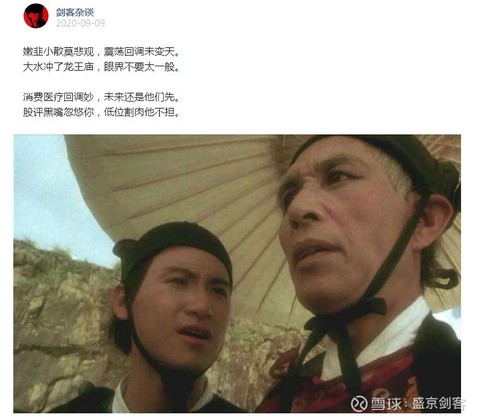
Task: Click the phrase 股评黑嘴忽悠你
Action: 58,112
